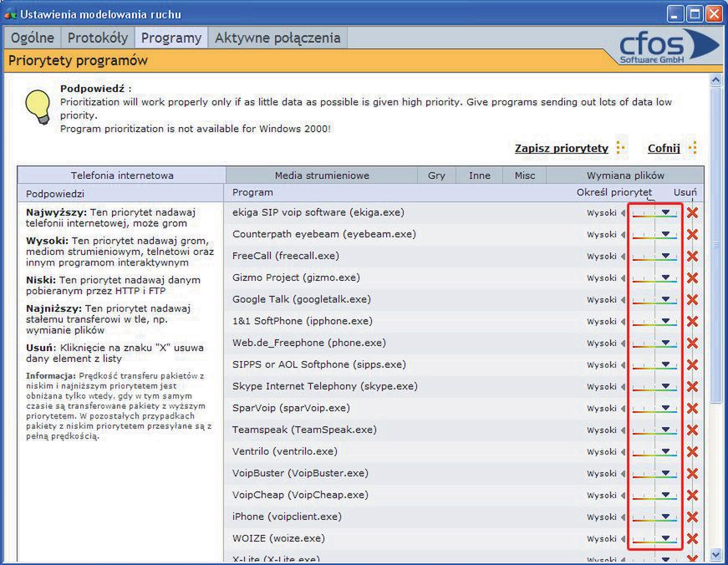Select SIPPS or AOL Softphone row text

click(319, 364)
